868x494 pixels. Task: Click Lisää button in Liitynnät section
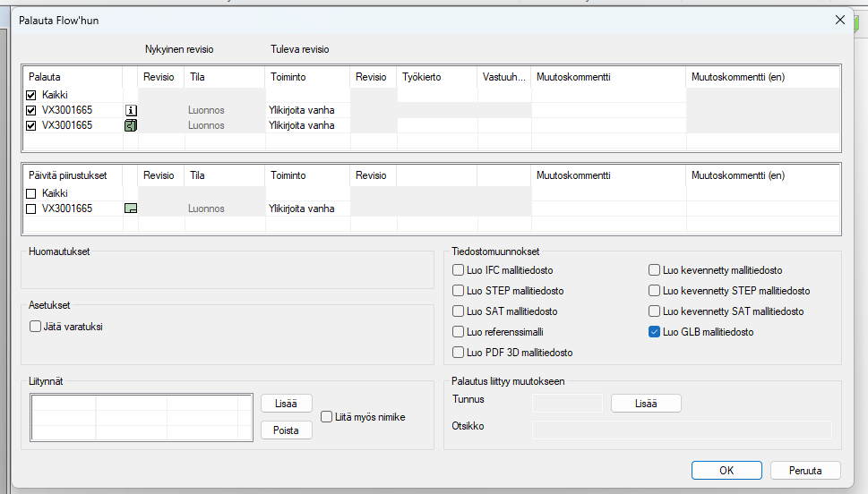[x=287, y=404]
